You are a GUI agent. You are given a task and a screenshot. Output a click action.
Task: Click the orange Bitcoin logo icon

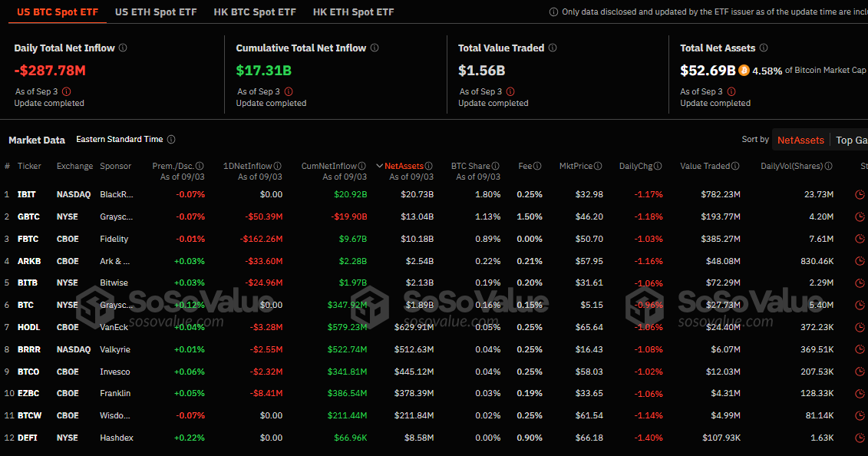(x=743, y=70)
